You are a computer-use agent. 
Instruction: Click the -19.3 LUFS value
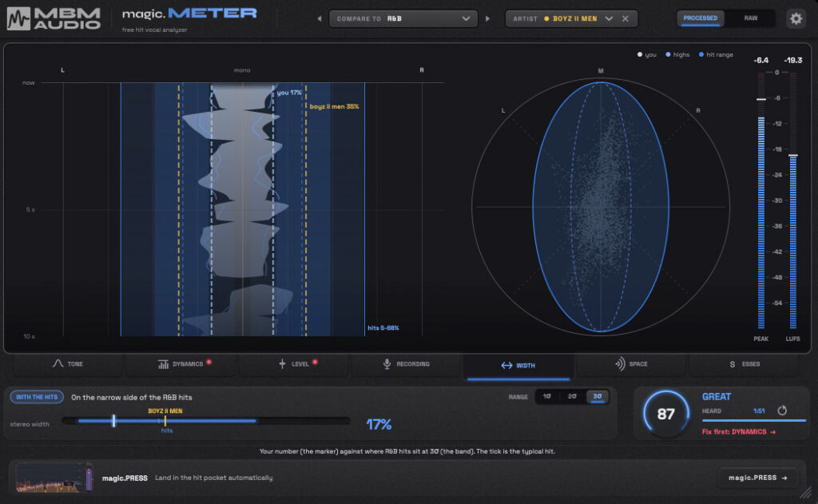point(793,61)
